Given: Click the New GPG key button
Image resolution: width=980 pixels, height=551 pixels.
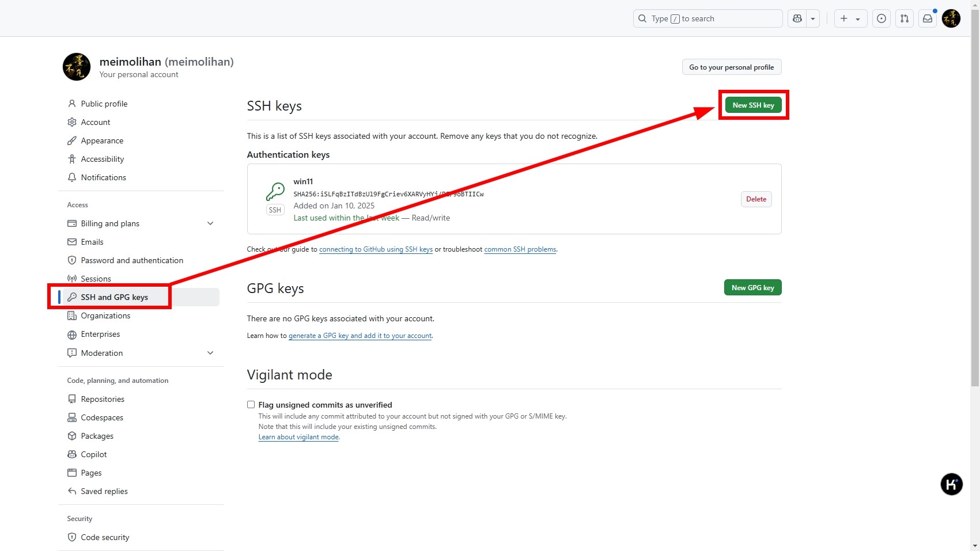Looking at the screenshot, I should pyautogui.click(x=752, y=287).
